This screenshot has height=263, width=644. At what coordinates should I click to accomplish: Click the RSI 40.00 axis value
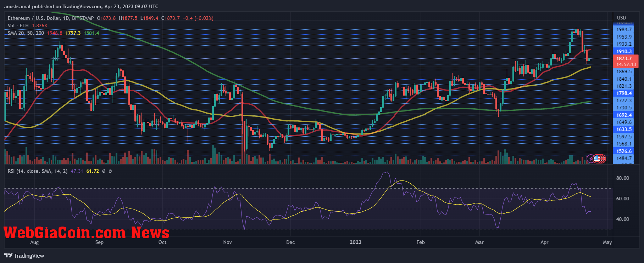[623, 219]
